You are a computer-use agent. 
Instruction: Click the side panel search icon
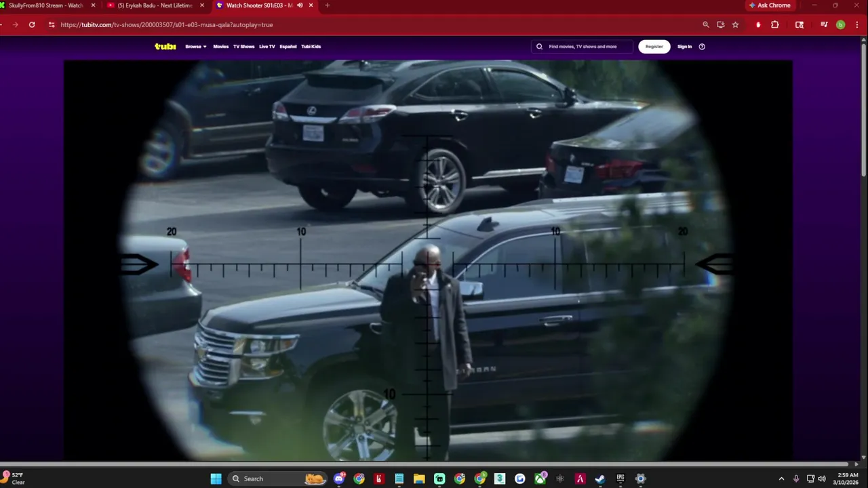(800, 24)
